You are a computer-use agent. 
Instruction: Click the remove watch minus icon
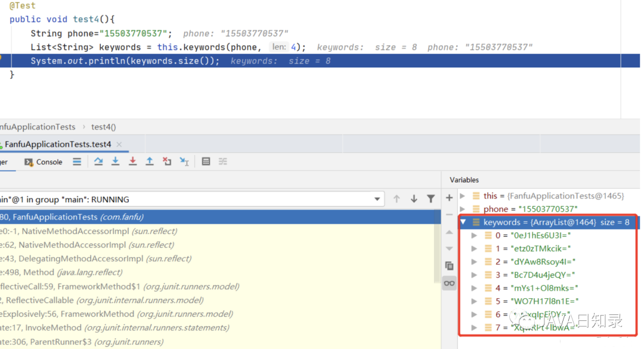450,215
